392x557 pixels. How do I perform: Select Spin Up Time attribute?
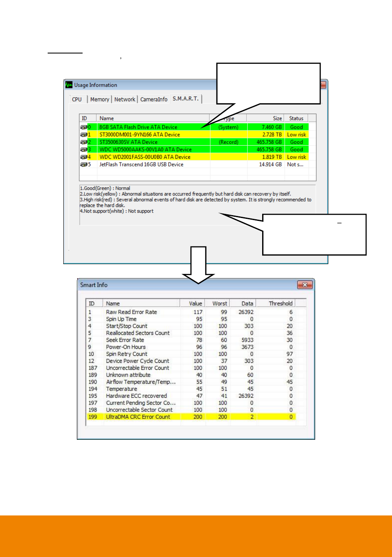pyautogui.click(x=191, y=319)
